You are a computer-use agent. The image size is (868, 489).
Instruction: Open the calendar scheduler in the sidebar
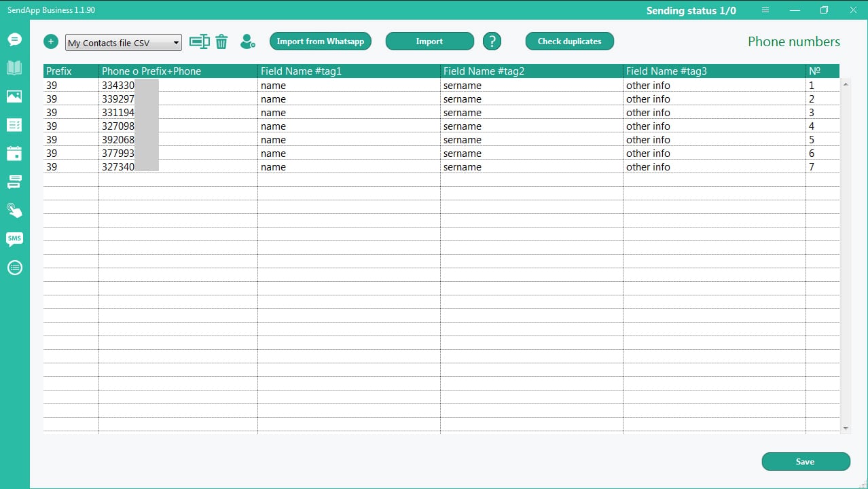pyautogui.click(x=14, y=153)
